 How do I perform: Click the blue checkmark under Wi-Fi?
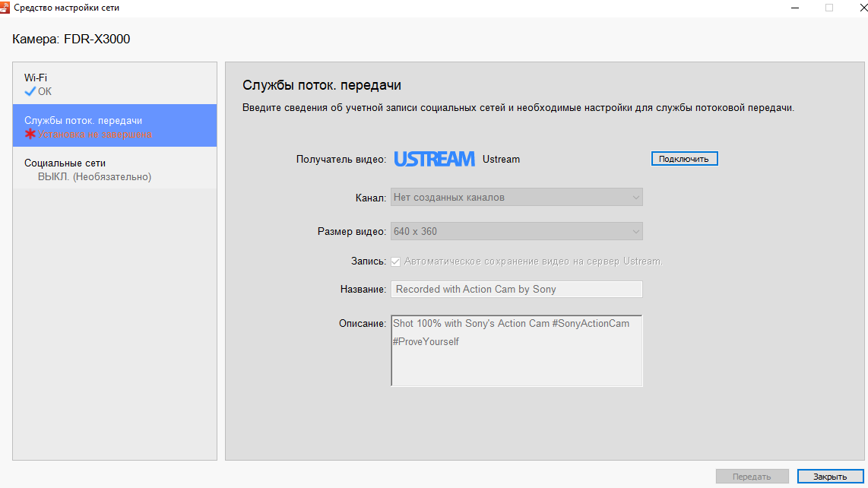click(x=30, y=91)
